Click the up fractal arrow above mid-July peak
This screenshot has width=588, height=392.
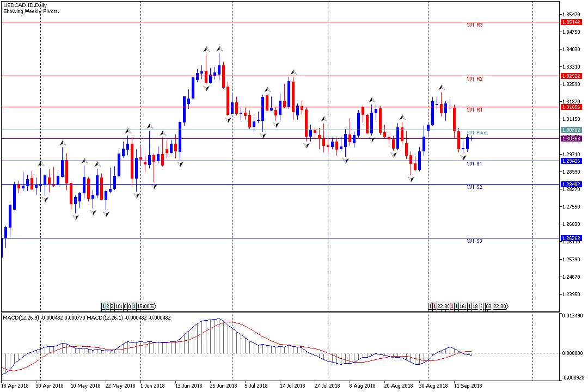coord(293,72)
